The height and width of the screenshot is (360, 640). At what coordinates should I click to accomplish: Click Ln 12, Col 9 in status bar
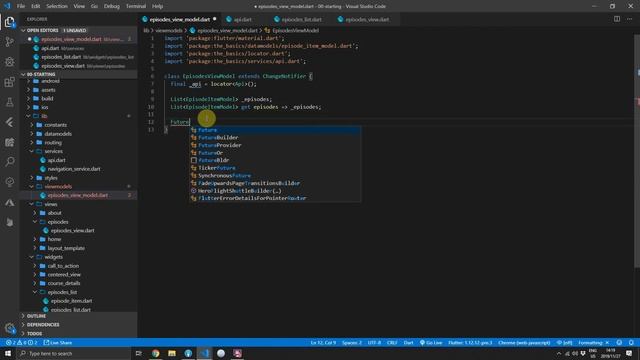pyautogui.click(x=323, y=342)
